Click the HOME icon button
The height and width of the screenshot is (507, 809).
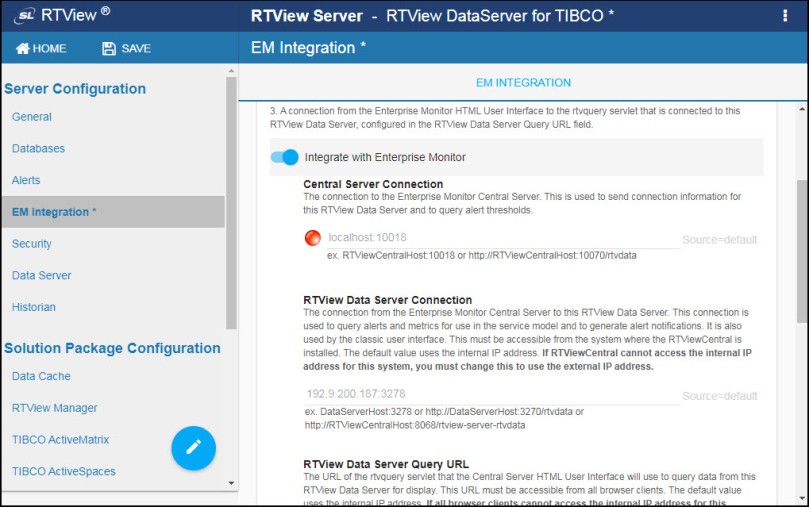(x=22, y=48)
